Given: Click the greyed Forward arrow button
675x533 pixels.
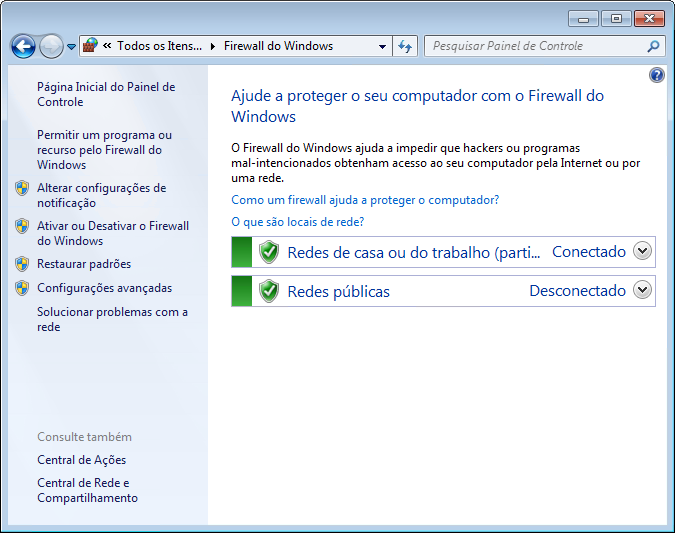Looking at the screenshot, I should point(51,46).
